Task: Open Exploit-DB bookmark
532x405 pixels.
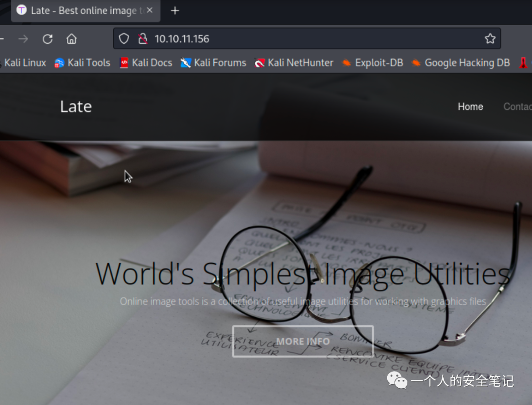Action: (x=372, y=63)
